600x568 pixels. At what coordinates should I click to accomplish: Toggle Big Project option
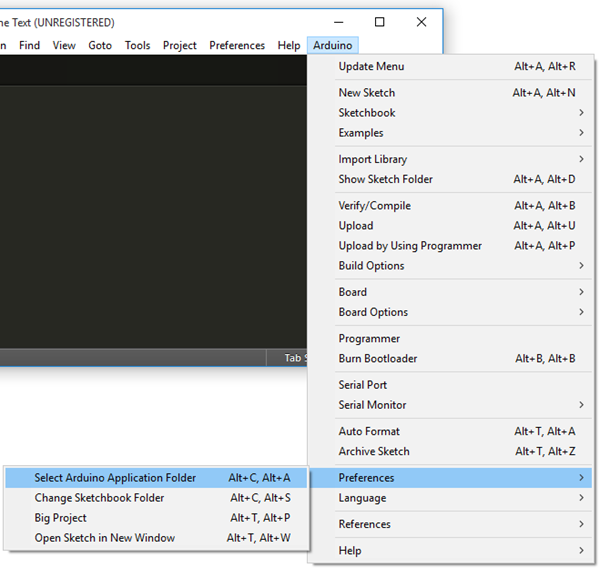coord(61,518)
